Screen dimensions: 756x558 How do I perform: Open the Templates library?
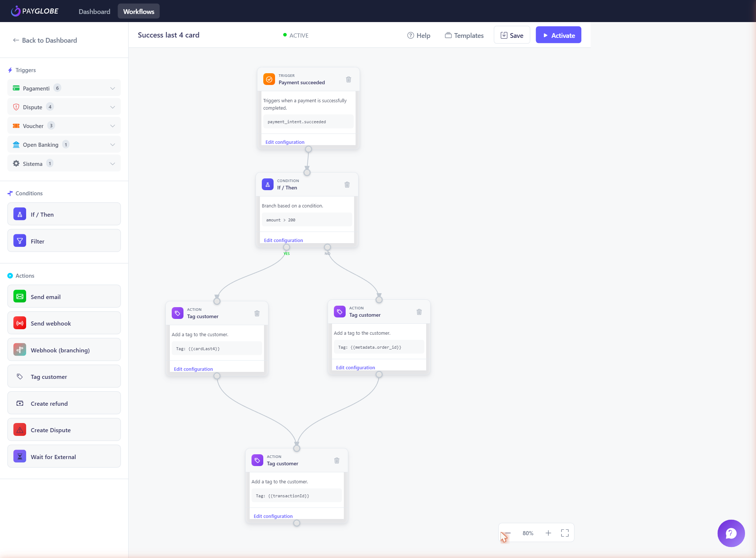point(464,35)
